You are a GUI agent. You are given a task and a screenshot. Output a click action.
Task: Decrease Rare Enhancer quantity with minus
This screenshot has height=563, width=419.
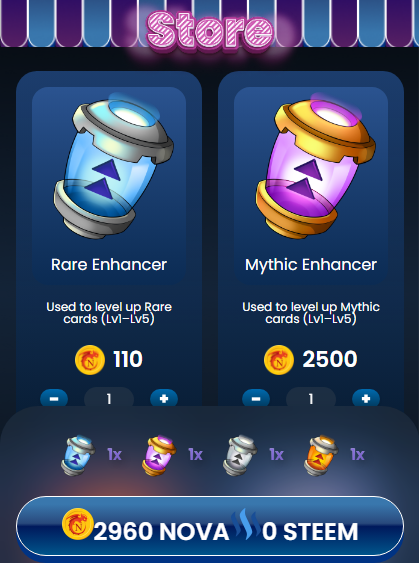pyautogui.click(x=54, y=398)
